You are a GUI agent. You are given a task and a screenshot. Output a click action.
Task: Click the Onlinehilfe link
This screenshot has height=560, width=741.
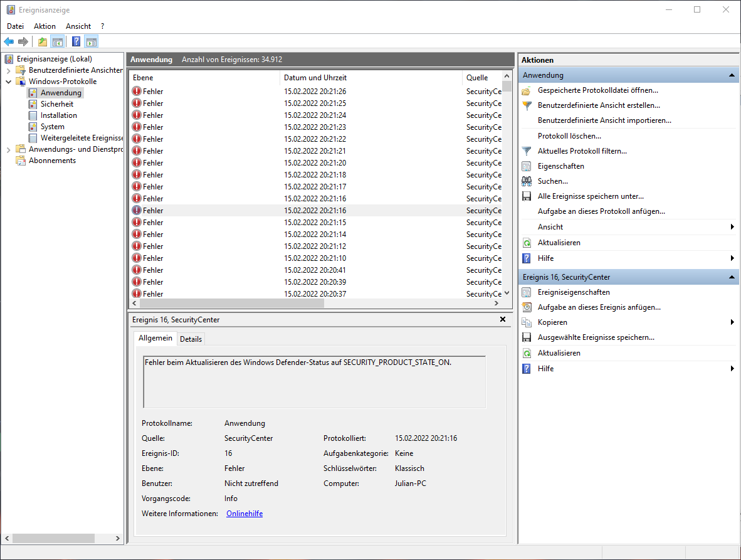pyautogui.click(x=244, y=513)
